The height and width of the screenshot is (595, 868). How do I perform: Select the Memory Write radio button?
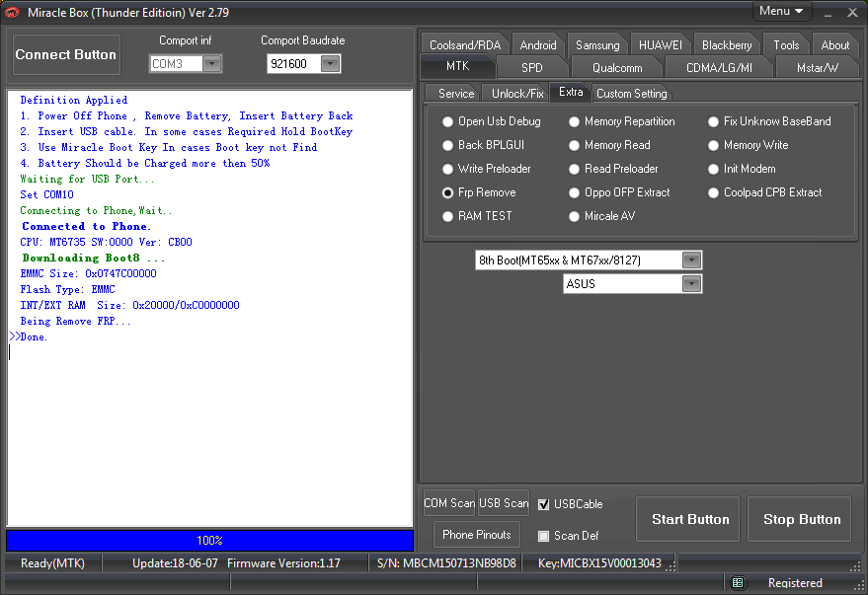(714, 145)
